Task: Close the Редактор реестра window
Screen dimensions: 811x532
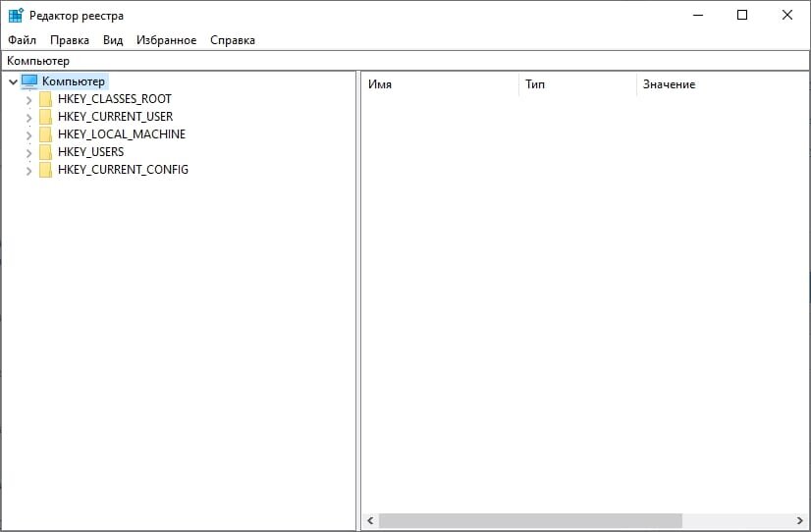Action: coord(787,15)
